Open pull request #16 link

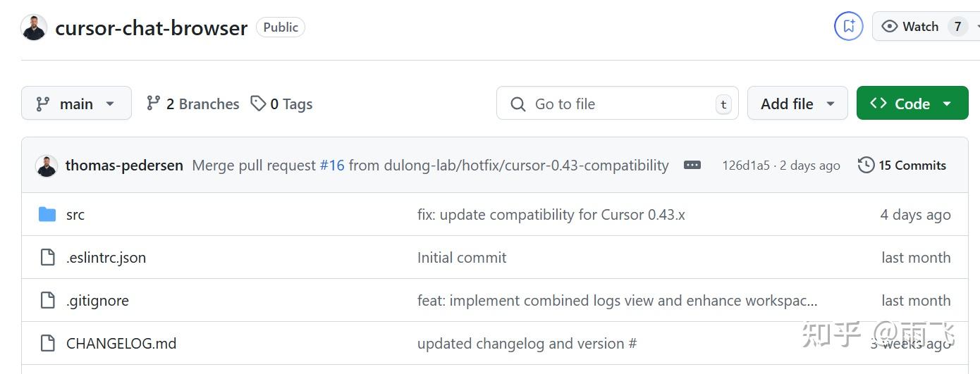[332, 166]
